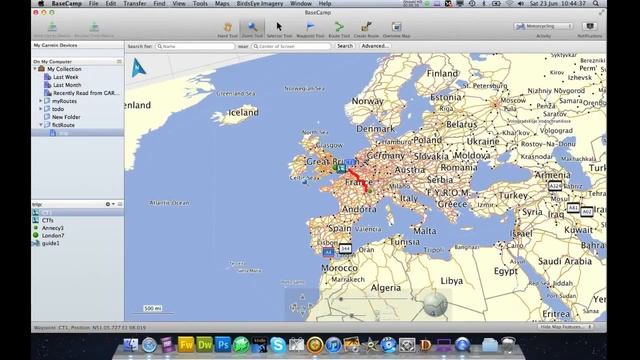Open Skype from the dock
This screenshot has height=360, width=640.
(278, 345)
